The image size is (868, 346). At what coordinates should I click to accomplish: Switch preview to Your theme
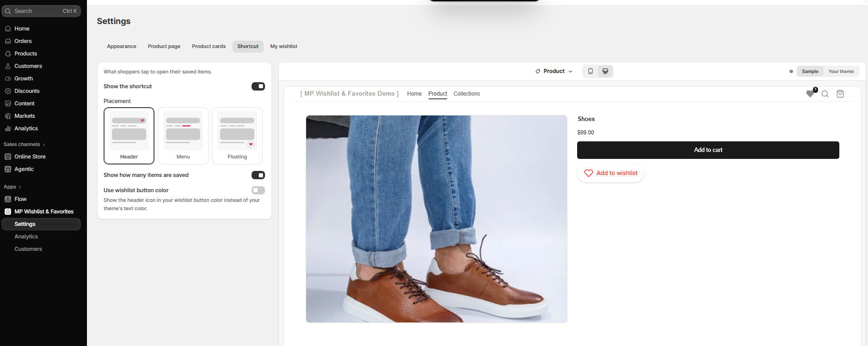tap(841, 71)
